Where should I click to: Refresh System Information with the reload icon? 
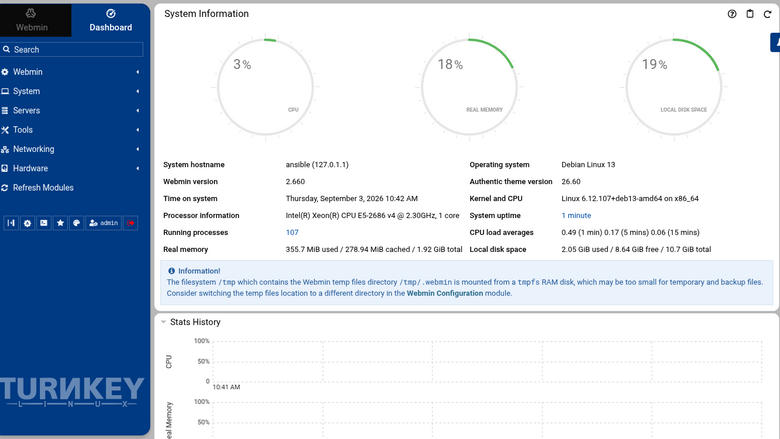pos(768,14)
